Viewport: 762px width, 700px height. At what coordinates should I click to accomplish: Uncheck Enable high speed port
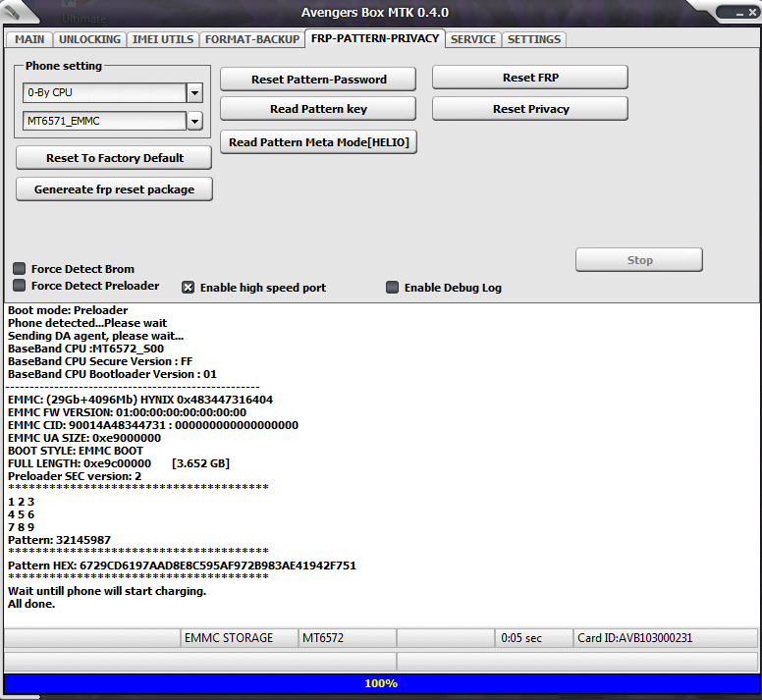tap(189, 288)
